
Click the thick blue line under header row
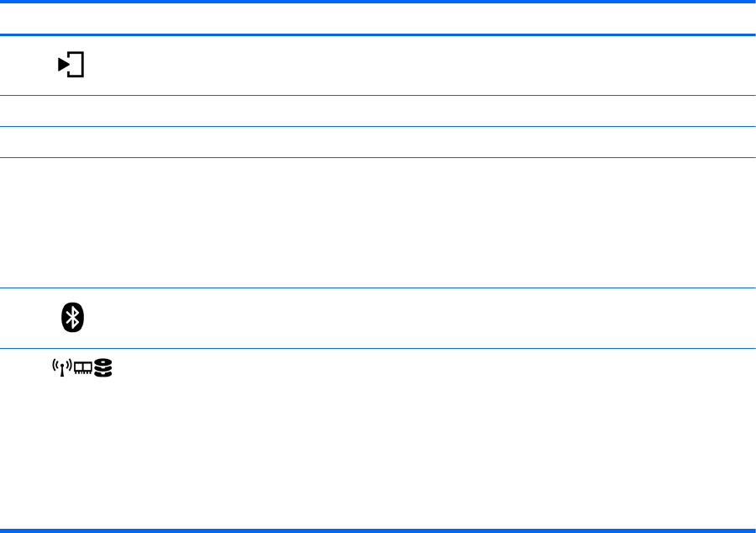378,34
